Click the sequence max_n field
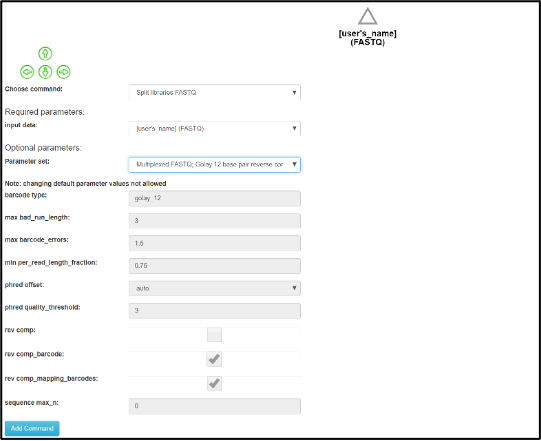 click(215, 406)
